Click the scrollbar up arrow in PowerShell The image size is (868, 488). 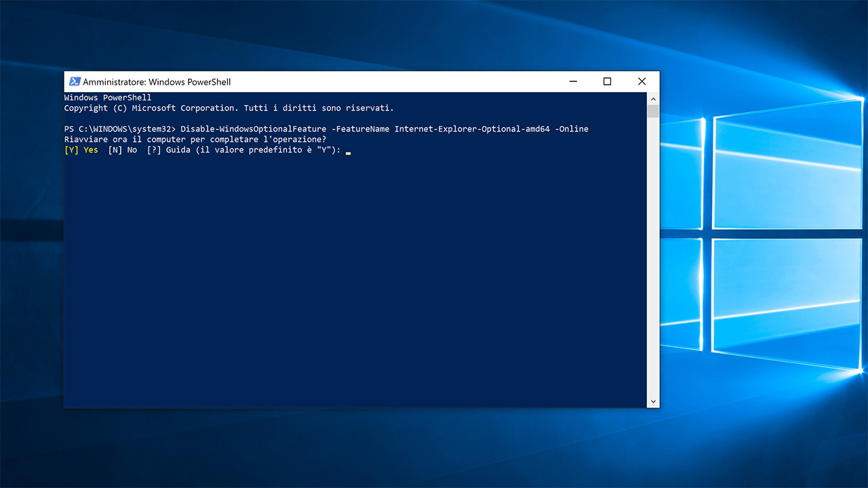[x=653, y=99]
